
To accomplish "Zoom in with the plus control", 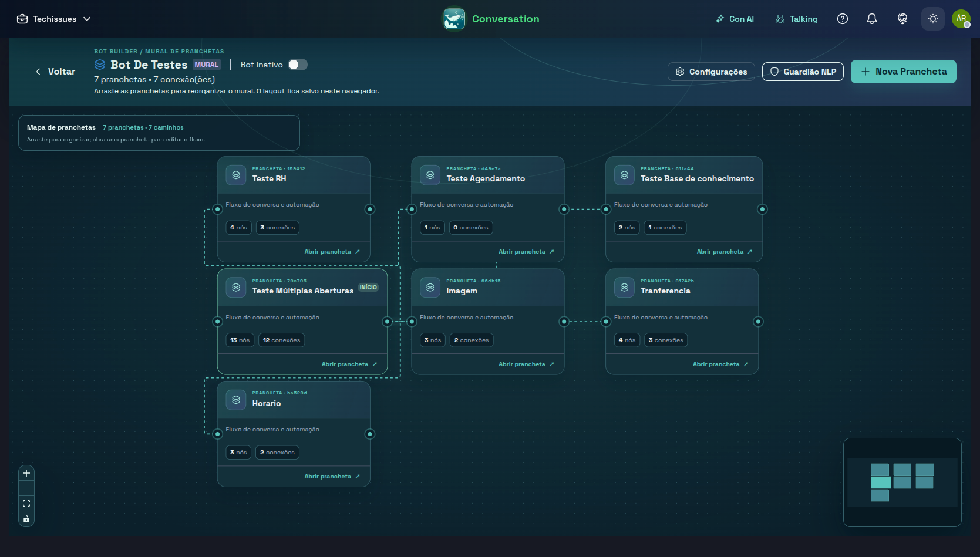I will click(26, 473).
